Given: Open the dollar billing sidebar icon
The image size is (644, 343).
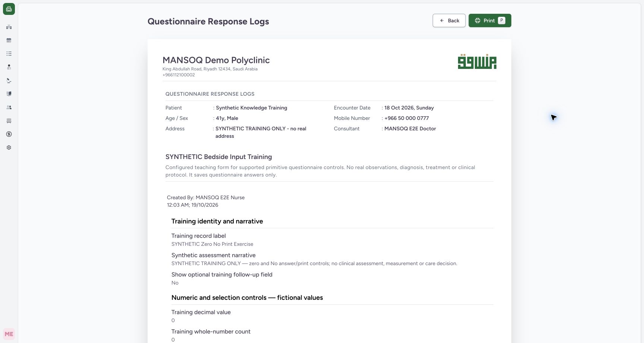Looking at the screenshot, I should [9, 134].
